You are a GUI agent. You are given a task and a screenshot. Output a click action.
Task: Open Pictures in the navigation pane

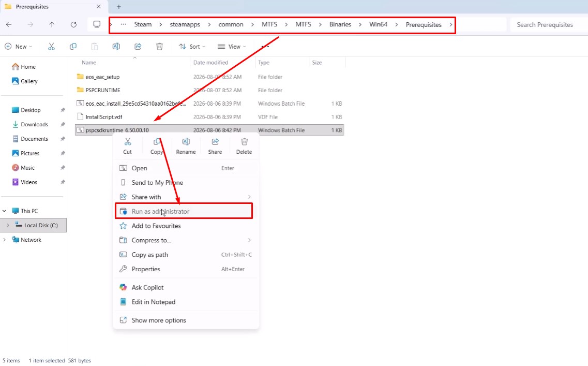[25, 153]
